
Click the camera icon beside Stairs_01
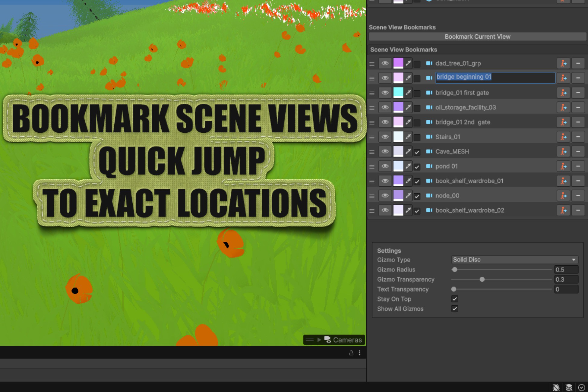(x=430, y=137)
